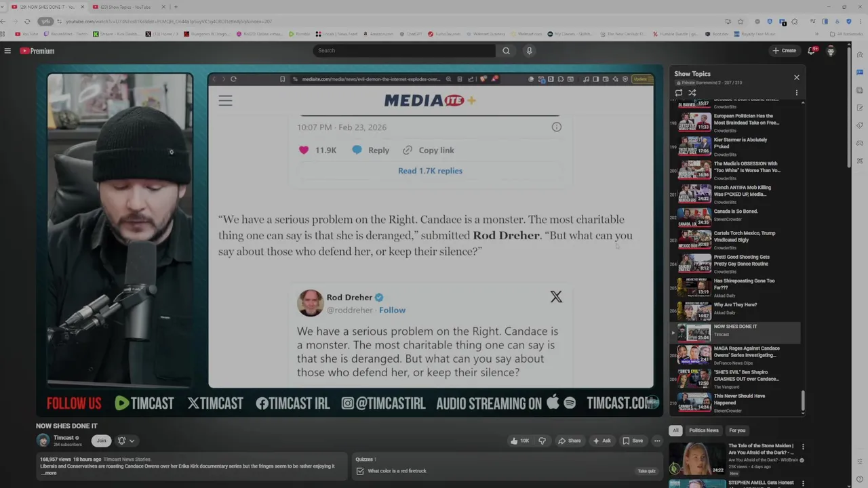Go back in the browser

click(x=3, y=21)
